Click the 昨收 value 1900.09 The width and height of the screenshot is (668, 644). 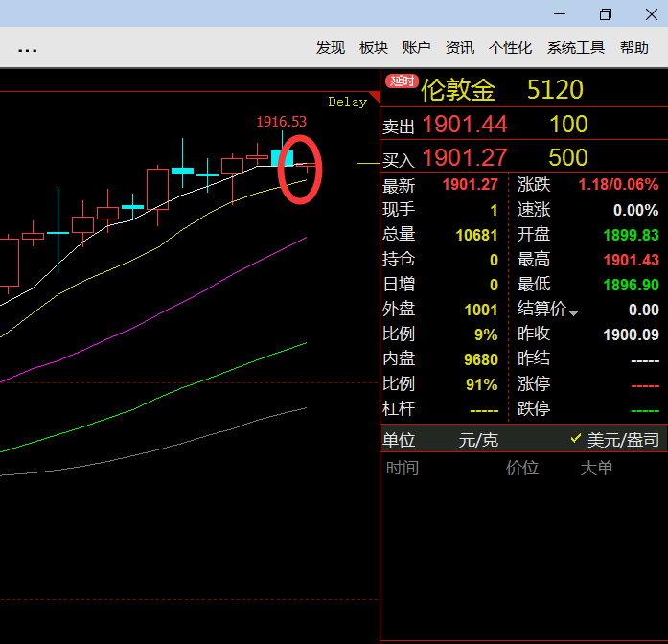click(x=632, y=334)
